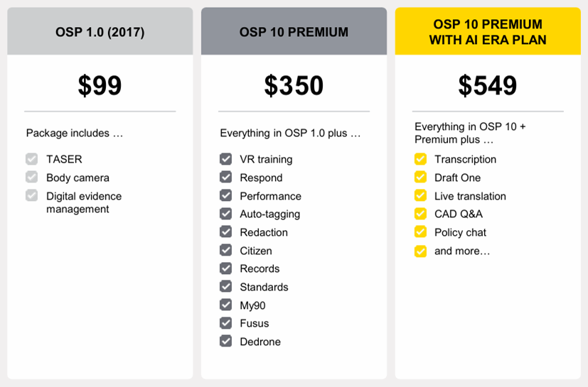The height and width of the screenshot is (387, 588).
Task: Toggle the Redaction checkbox
Action: 225,232
